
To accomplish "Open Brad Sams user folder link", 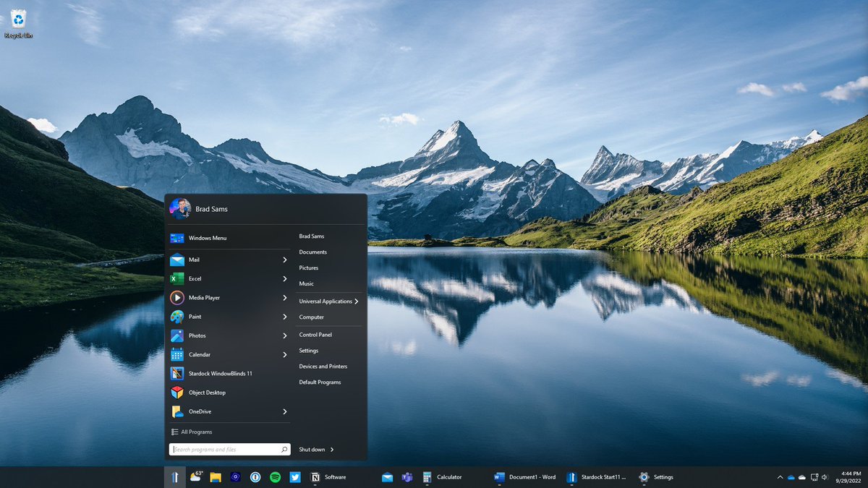I will pos(312,236).
